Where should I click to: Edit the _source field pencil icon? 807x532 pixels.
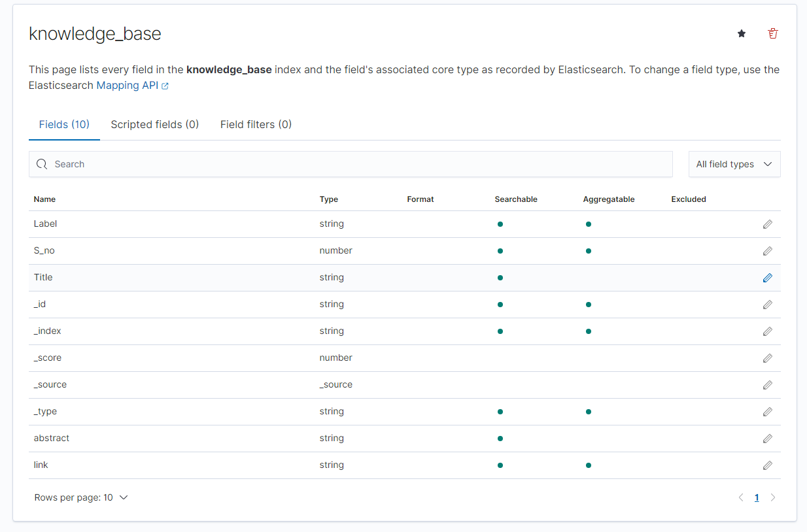(768, 385)
